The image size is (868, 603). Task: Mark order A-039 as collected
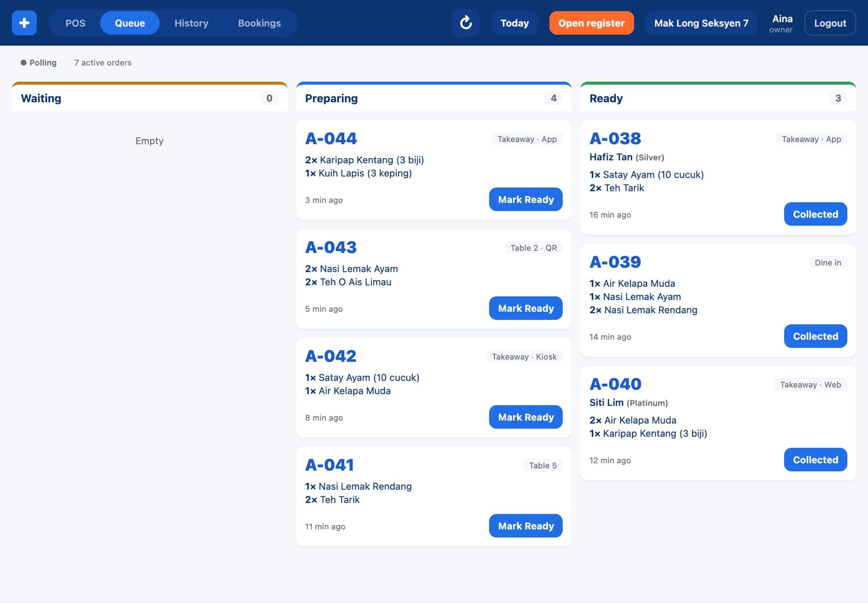[x=815, y=336]
